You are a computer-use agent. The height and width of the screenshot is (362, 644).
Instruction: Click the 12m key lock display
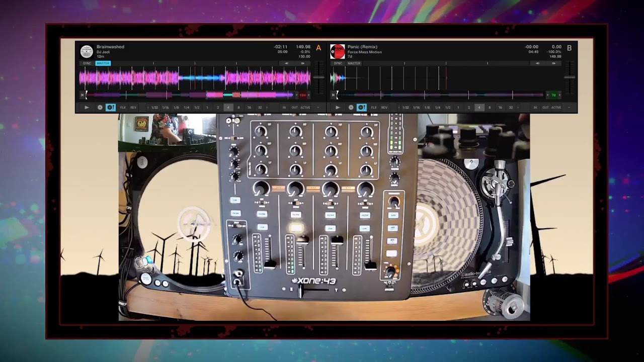coord(303,95)
